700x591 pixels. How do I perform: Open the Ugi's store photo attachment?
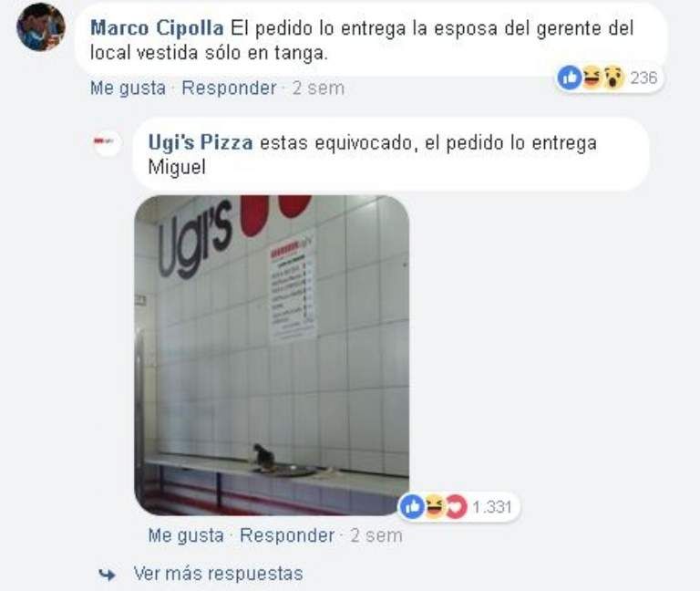(x=272, y=355)
